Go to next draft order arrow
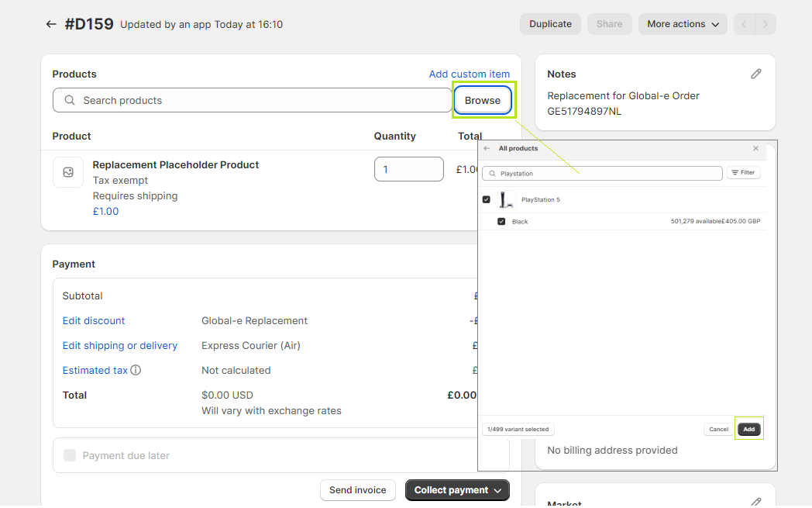Image resolution: width=812 pixels, height=508 pixels. 766,24
